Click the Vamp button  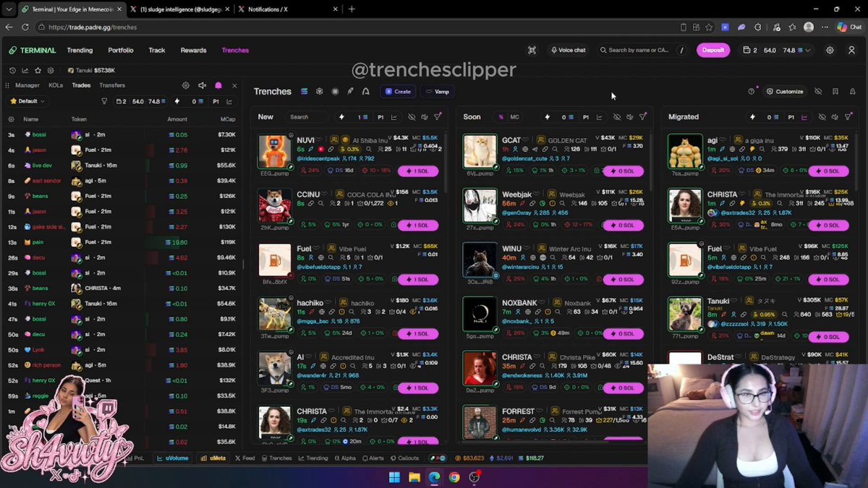point(438,92)
